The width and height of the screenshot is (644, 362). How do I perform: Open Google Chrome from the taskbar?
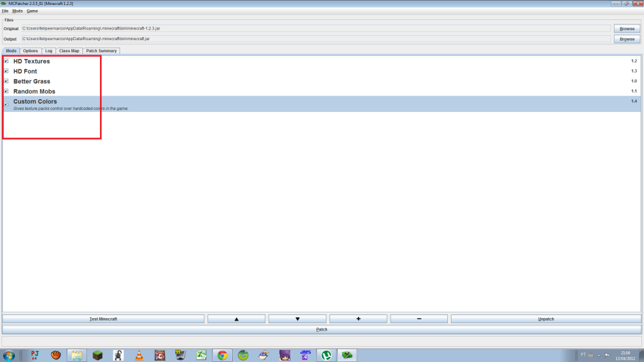click(222, 355)
